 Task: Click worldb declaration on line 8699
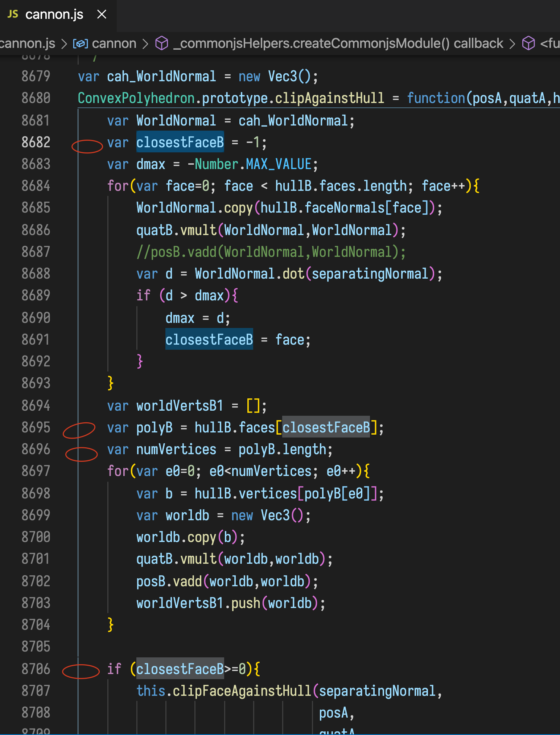pos(187,515)
